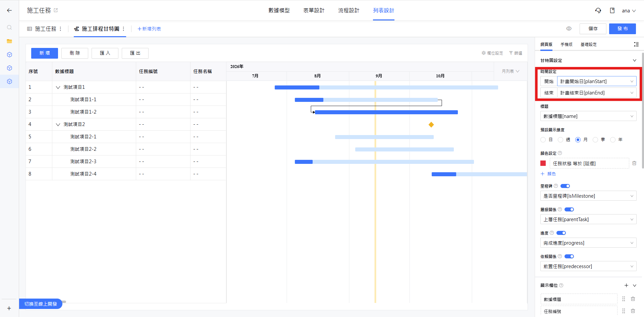
Task: Open the 開始 planStart dropdown
Action: pyautogui.click(x=597, y=81)
